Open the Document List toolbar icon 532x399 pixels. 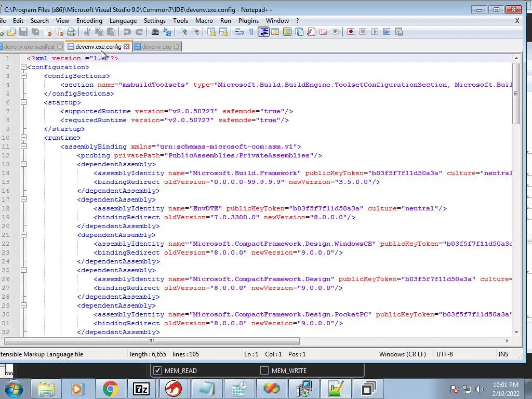299,32
